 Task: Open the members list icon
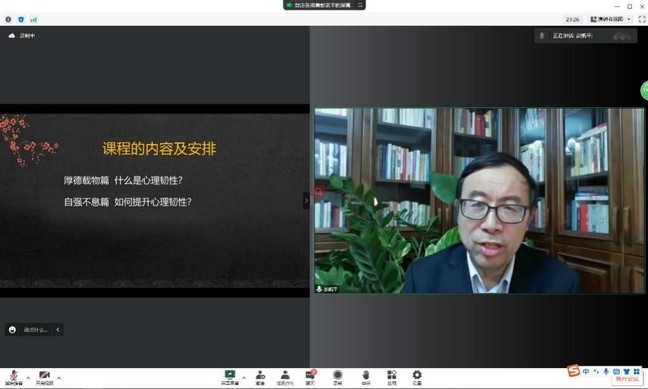coord(285,377)
